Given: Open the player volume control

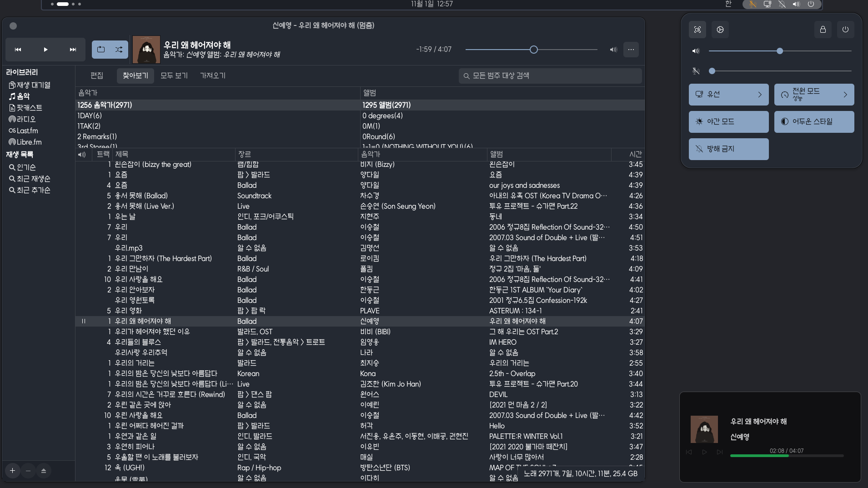Looking at the screenshot, I should tap(613, 50).
